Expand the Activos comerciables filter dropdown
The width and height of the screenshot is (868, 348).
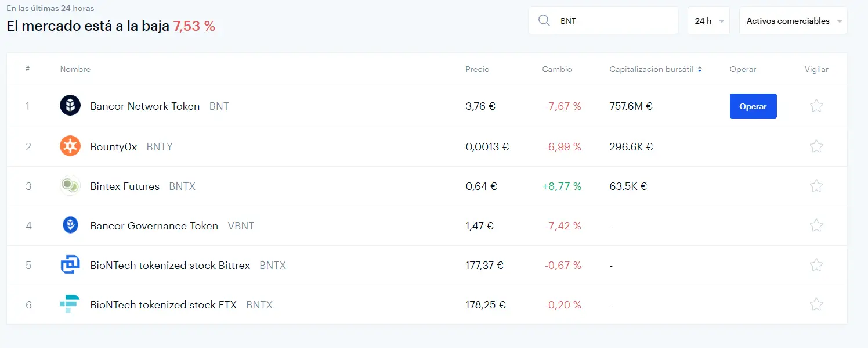click(x=793, y=21)
